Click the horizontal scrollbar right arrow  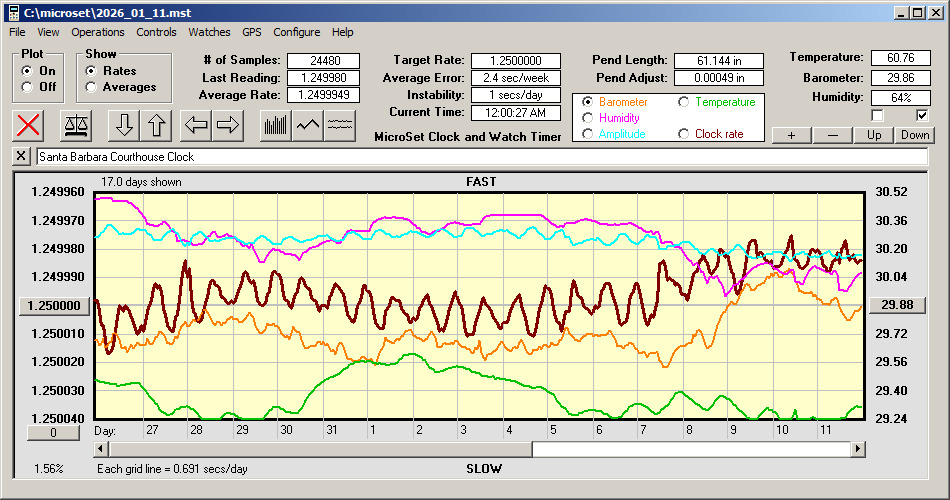pyautogui.click(x=858, y=449)
